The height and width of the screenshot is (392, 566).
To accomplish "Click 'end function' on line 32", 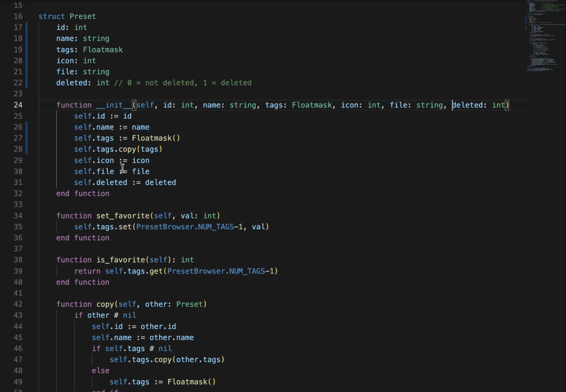I will [x=83, y=193].
